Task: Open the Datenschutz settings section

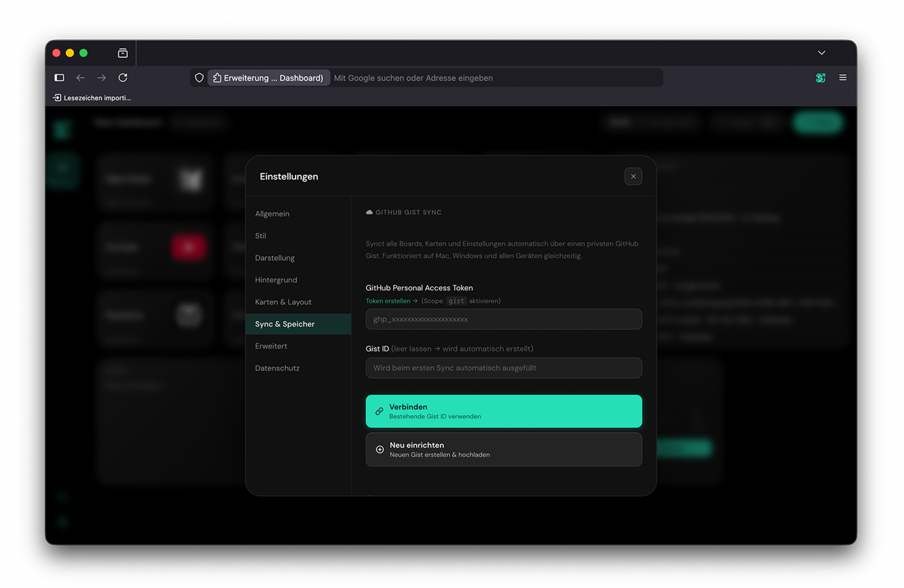Action: click(x=277, y=367)
